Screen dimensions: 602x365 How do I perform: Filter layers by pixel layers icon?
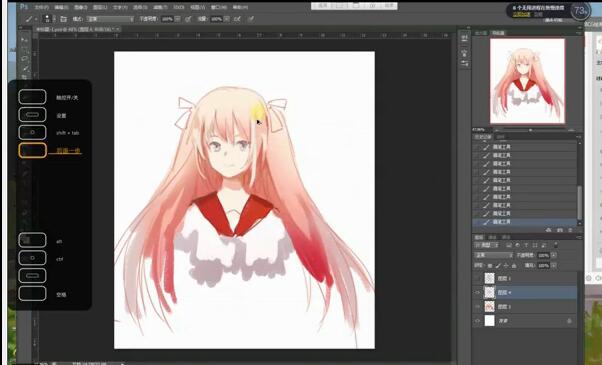[x=509, y=245]
